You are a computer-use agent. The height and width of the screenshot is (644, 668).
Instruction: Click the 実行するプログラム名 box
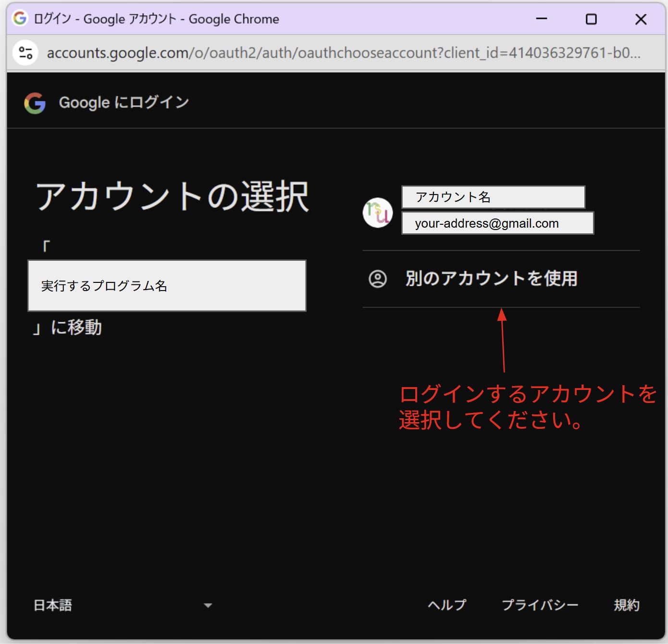[x=167, y=286]
